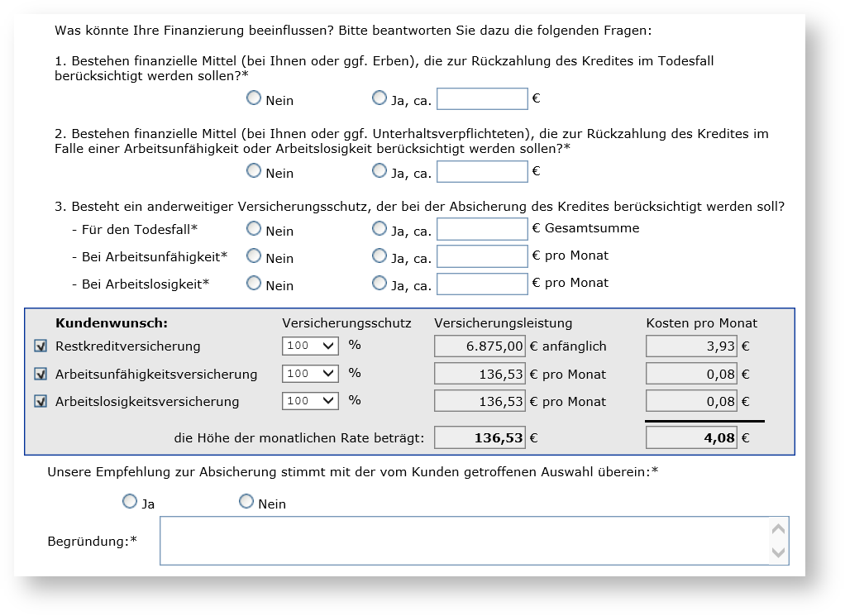Open Arbeitslosigkeitsversicherung percentage dropdown

point(310,401)
